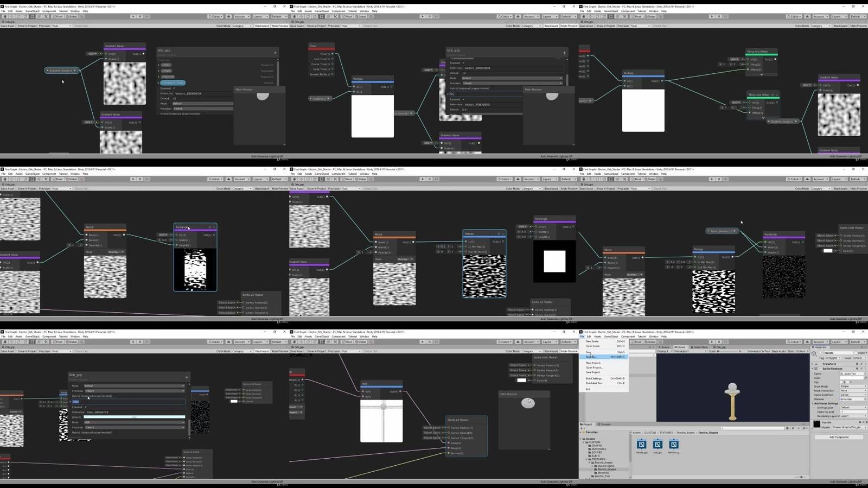The width and height of the screenshot is (868, 488).
Task: Open Draw Mode dropdown in Inspector
Action: 853,386
